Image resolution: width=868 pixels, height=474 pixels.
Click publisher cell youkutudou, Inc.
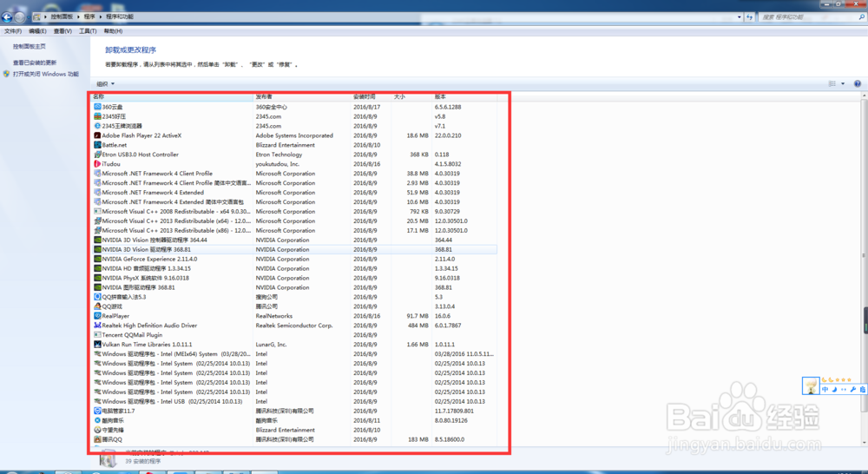[x=278, y=164]
